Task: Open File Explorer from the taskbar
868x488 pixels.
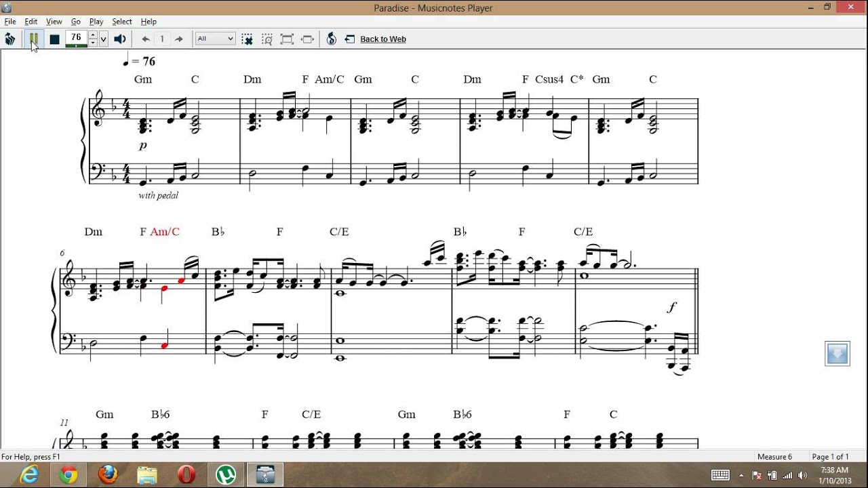Action: pos(146,475)
